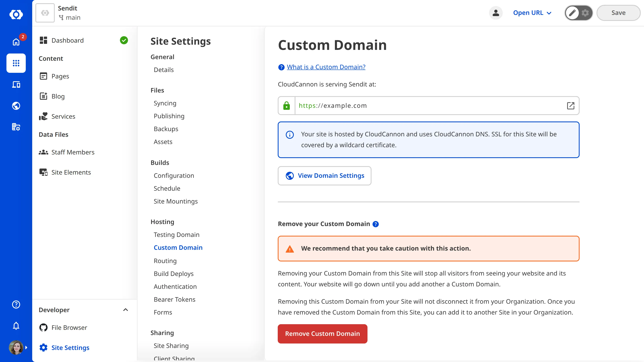Click the Blog post icon
This screenshot has width=644, height=362.
coord(43,96)
